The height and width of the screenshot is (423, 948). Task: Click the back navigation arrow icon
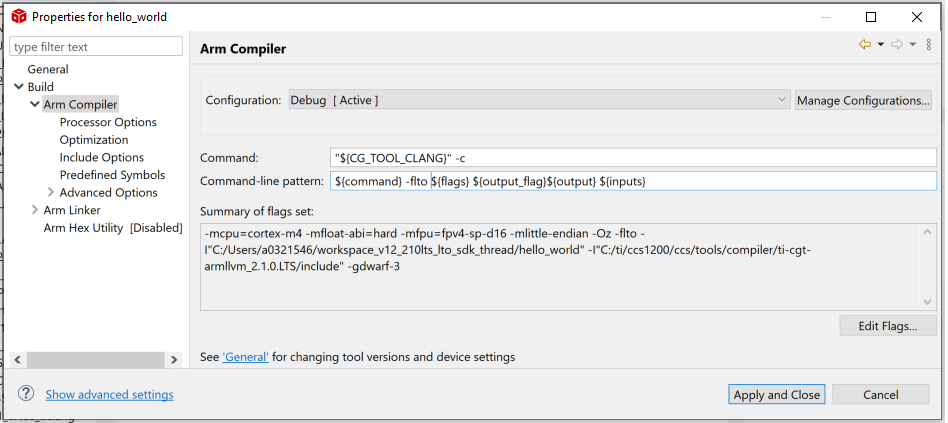[x=864, y=44]
